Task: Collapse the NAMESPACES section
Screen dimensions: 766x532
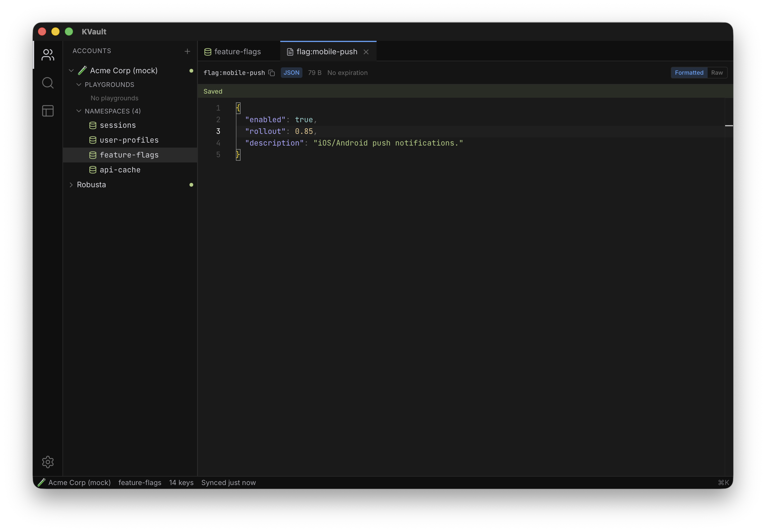Action: (79, 111)
